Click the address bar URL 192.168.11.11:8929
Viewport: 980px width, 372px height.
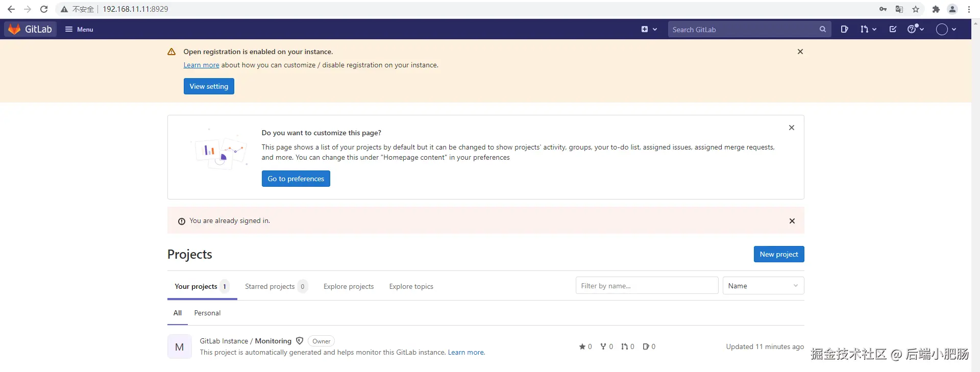click(x=135, y=9)
